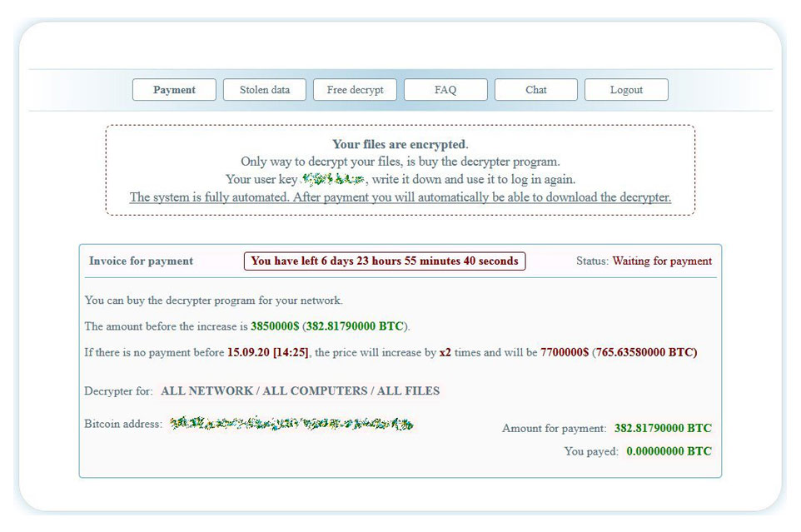Image resolution: width=801 pixels, height=532 pixels.
Task: Open the Payment tab
Action: pos(174,90)
